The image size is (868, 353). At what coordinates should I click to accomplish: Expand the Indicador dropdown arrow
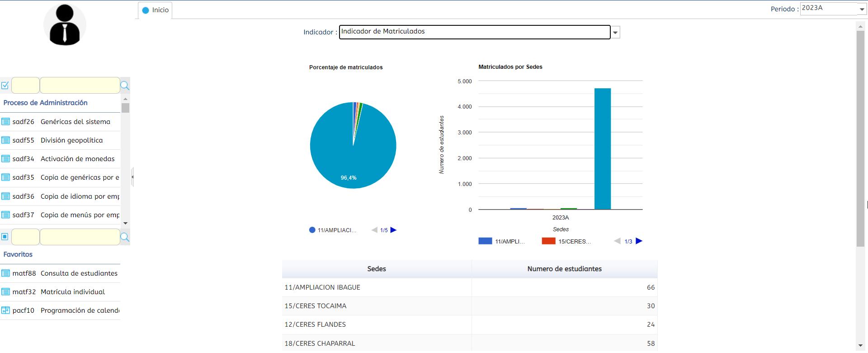coord(615,32)
